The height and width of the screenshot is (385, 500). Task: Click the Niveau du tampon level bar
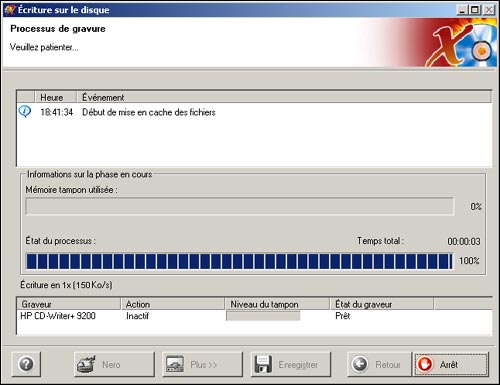pos(263,316)
